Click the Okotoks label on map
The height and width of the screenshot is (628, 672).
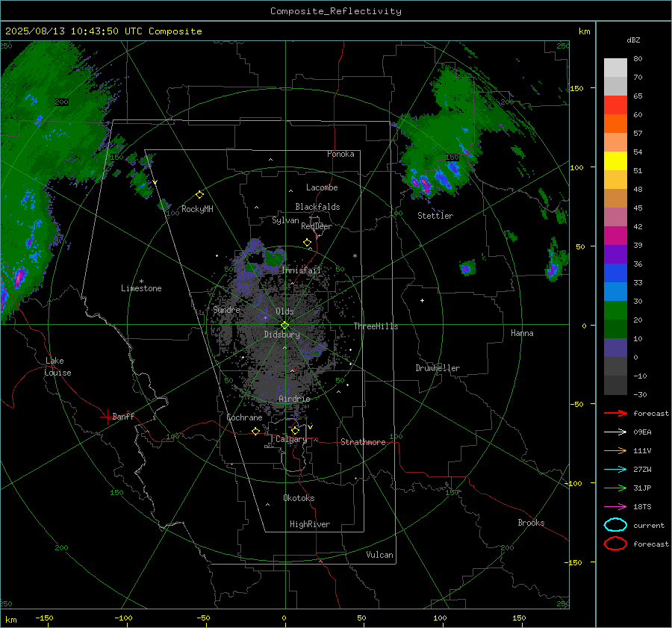(299, 498)
